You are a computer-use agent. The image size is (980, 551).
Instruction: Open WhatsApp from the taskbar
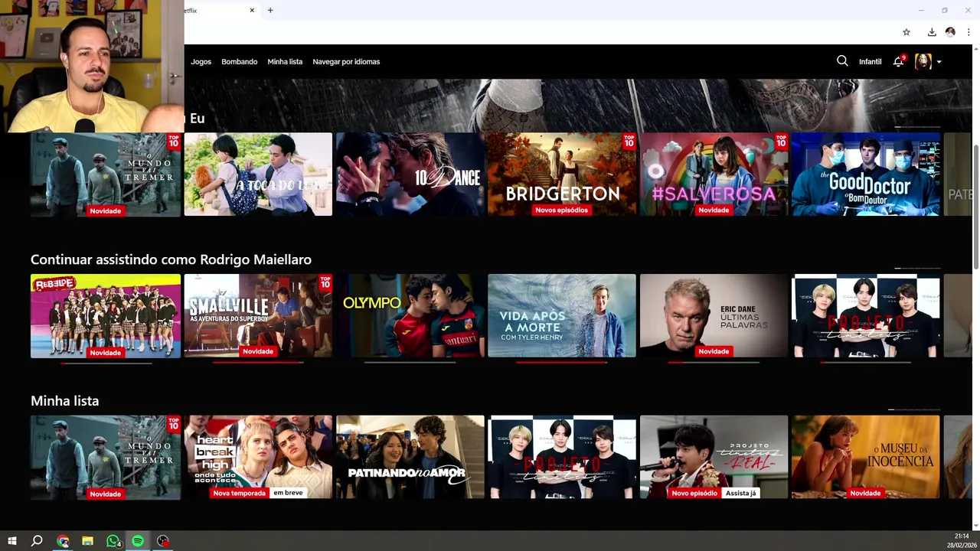(113, 541)
